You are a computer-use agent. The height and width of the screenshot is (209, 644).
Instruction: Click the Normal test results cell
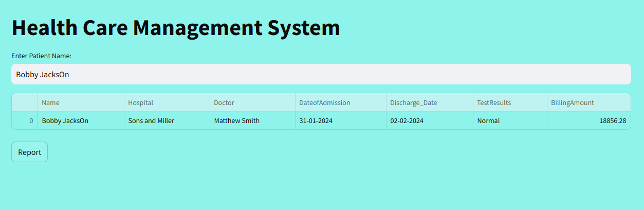coord(510,121)
